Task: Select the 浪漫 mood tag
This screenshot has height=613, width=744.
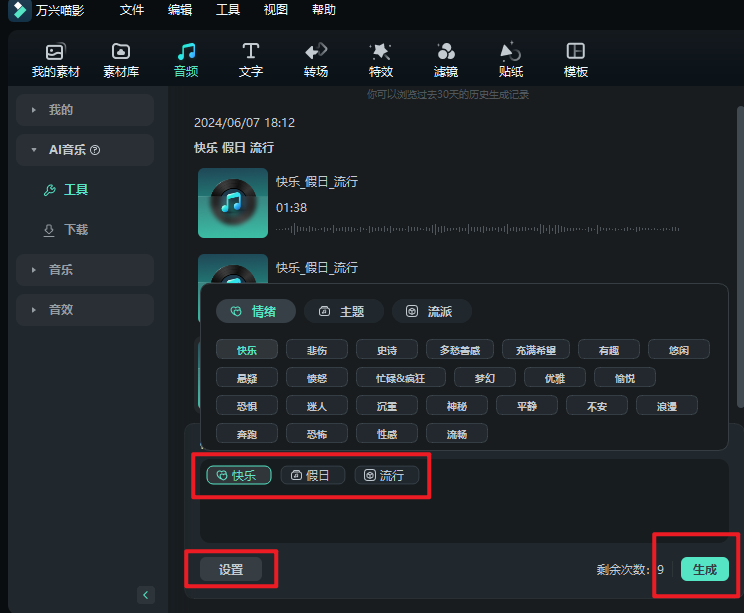Action: pyautogui.click(x=667, y=406)
